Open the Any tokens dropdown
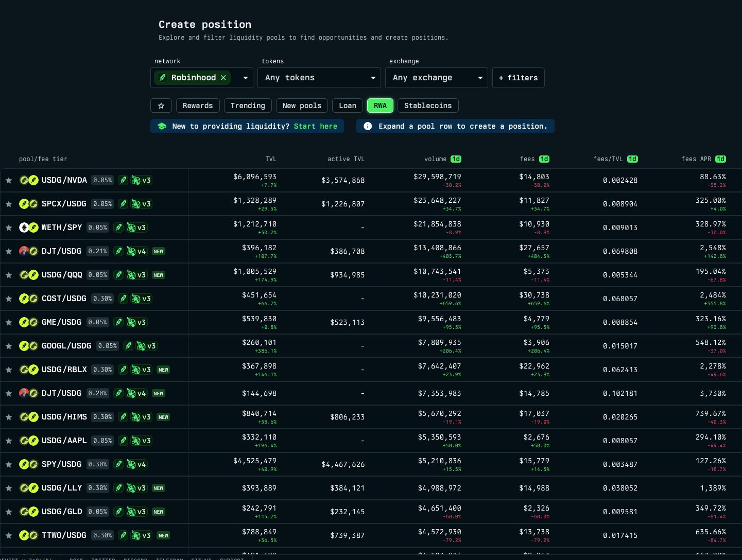Screen dimensions: 742x560 coord(319,78)
